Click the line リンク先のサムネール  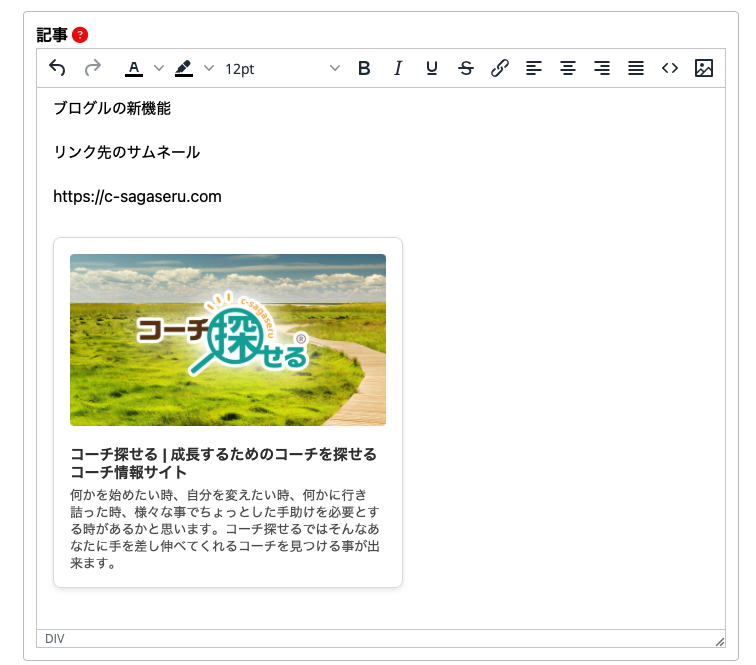[x=127, y=152]
